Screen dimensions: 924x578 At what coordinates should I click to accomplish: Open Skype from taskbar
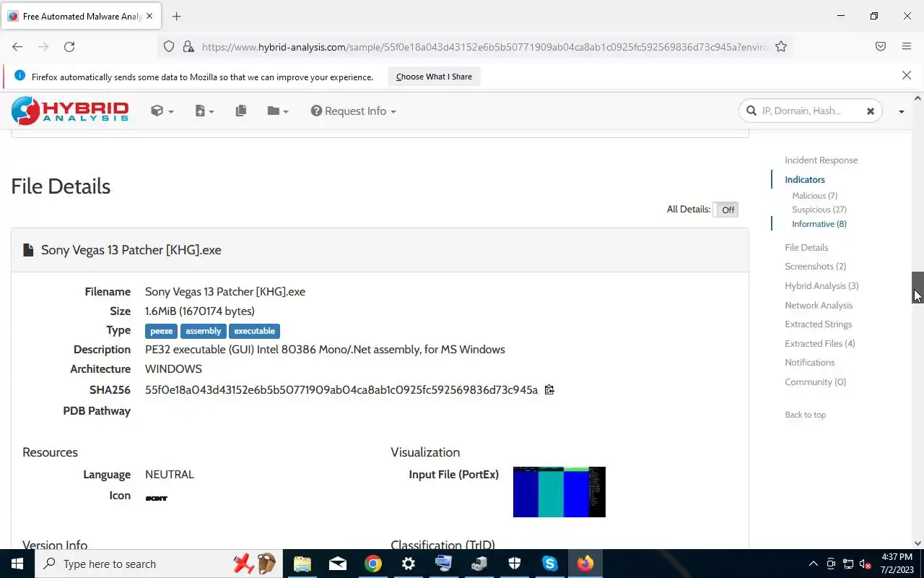550,564
